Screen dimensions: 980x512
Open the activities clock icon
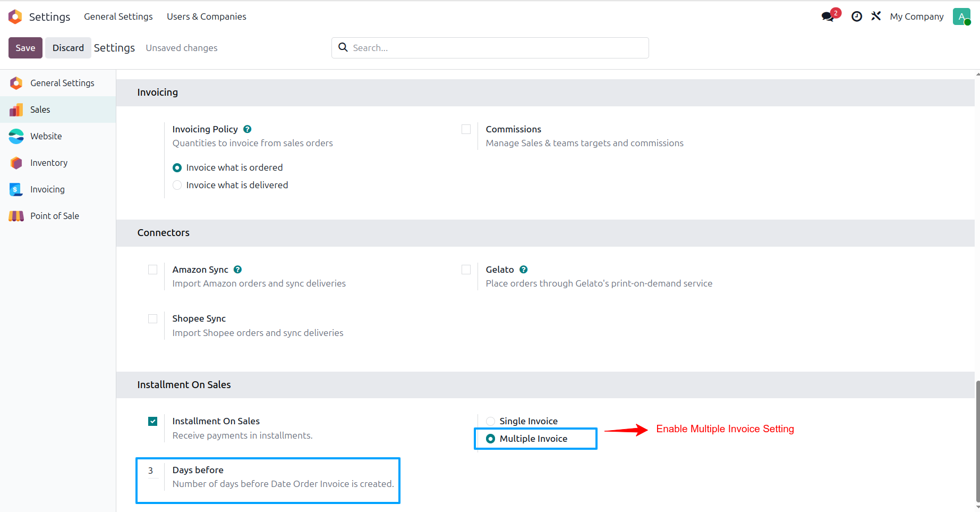[856, 16]
